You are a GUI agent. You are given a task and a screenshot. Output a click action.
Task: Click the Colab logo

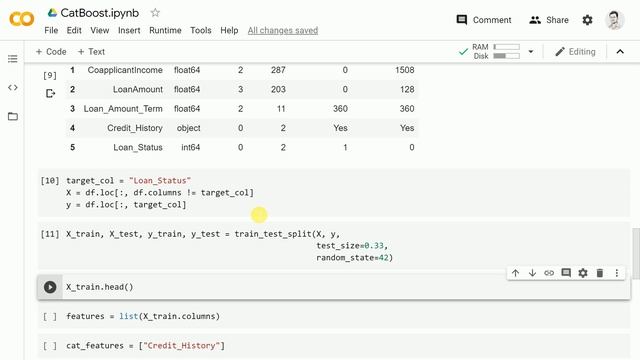pos(22,19)
